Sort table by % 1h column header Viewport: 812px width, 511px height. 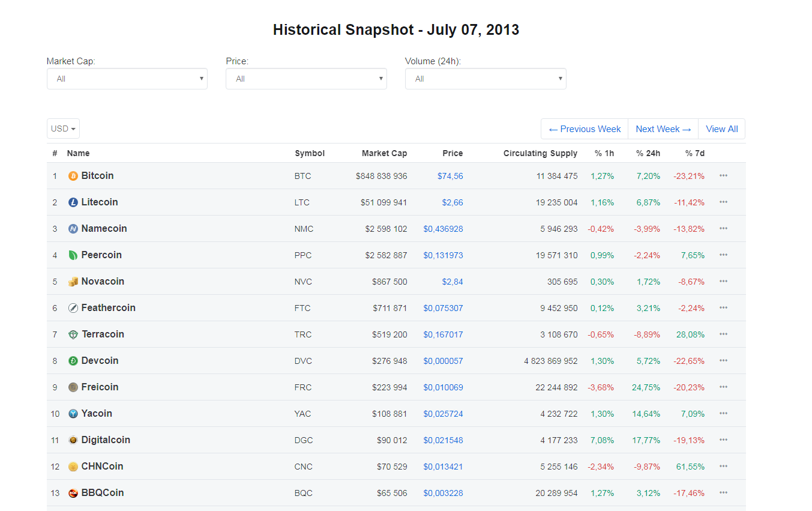point(604,153)
